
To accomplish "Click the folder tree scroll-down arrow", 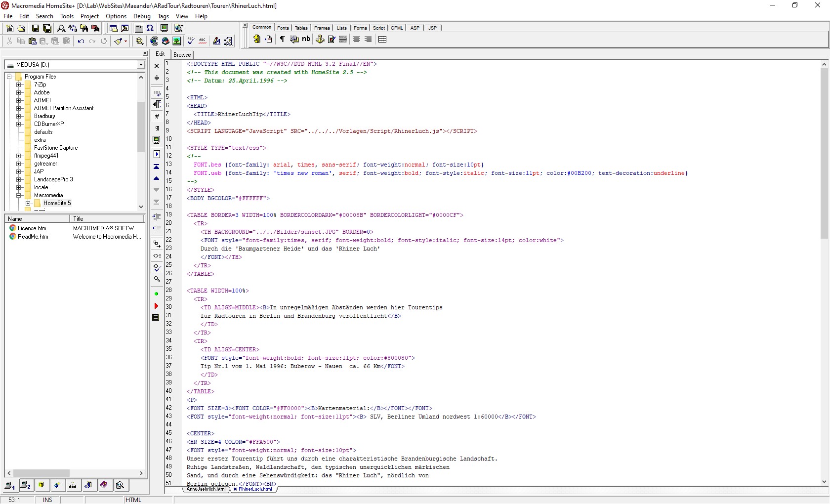I will (141, 207).
